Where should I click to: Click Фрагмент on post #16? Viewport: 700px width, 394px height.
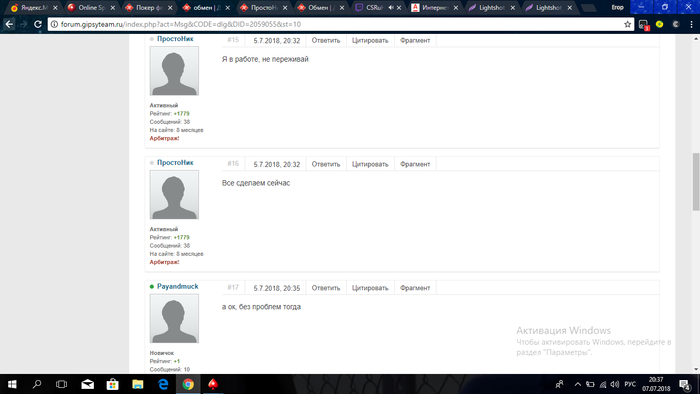pyautogui.click(x=415, y=164)
